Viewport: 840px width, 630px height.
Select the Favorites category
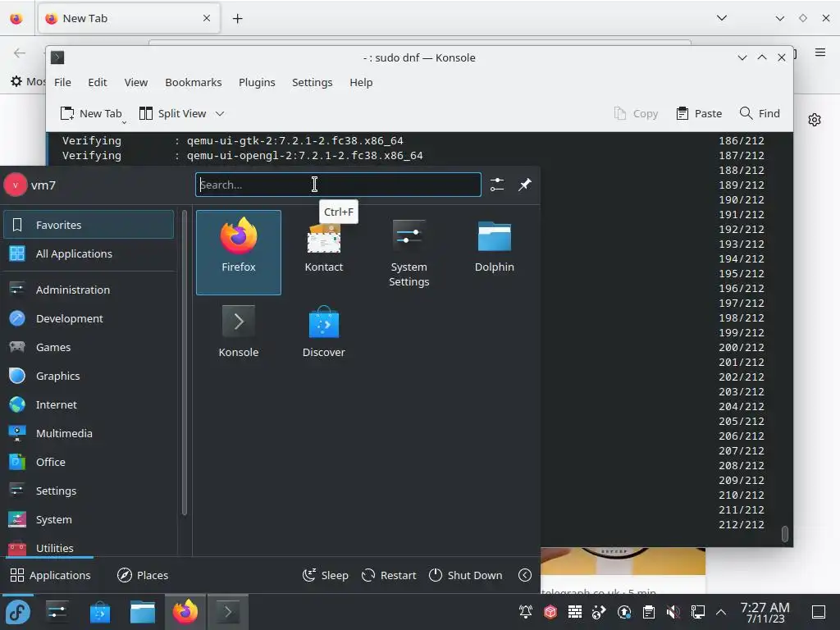click(89, 225)
